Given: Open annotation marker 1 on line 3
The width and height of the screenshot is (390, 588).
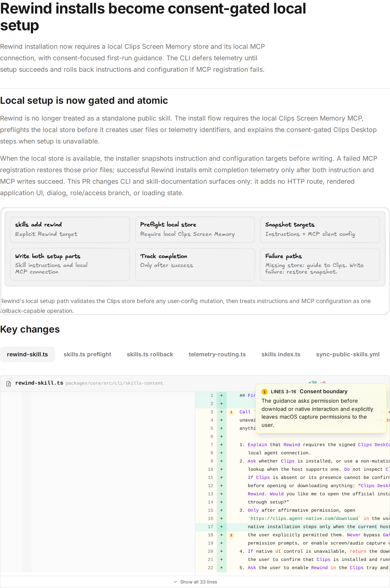Looking at the screenshot, I should click(231, 412).
